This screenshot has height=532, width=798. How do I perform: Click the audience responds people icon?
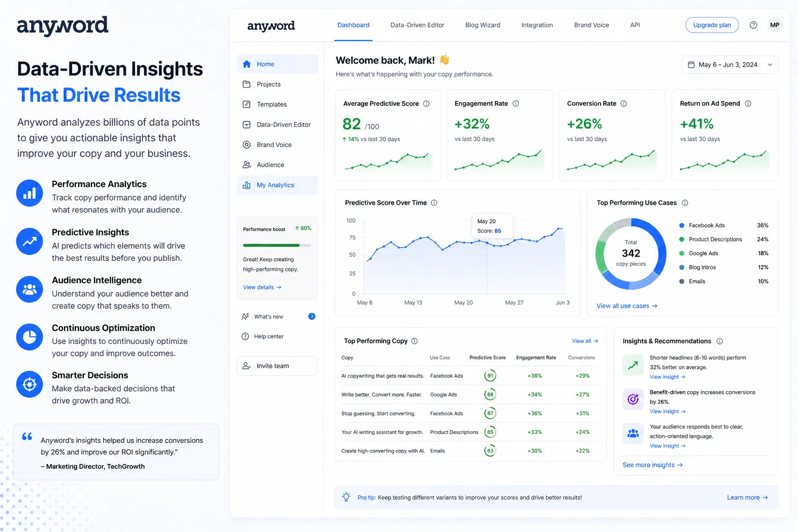click(x=633, y=433)
